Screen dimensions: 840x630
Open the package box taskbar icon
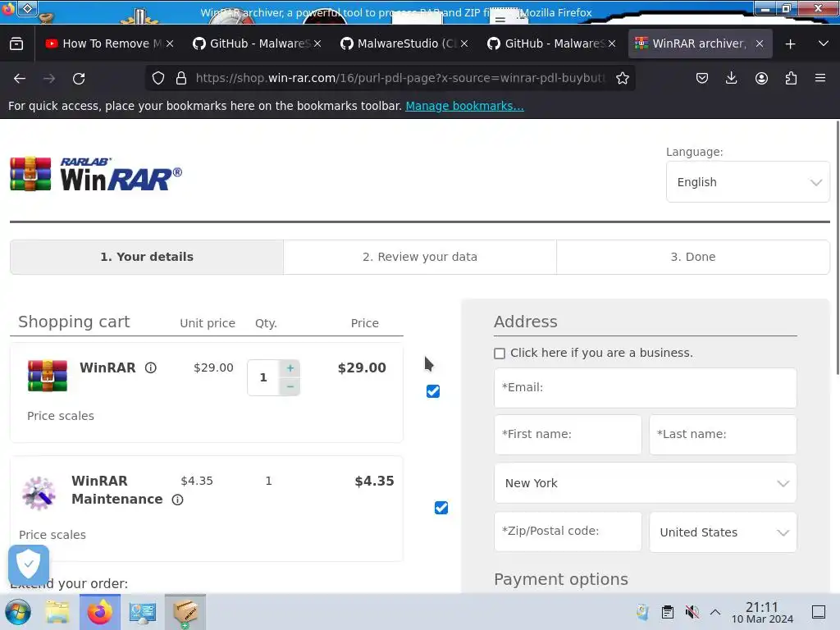[x=185, y=612]
